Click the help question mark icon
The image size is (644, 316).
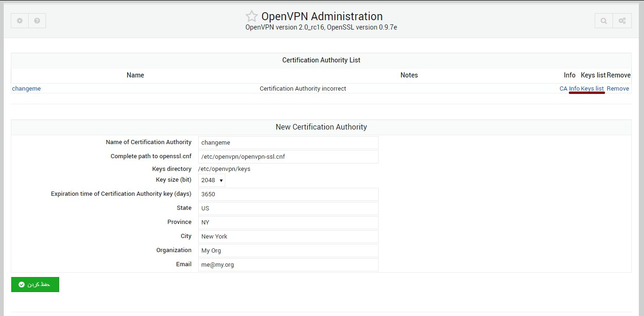37,21
